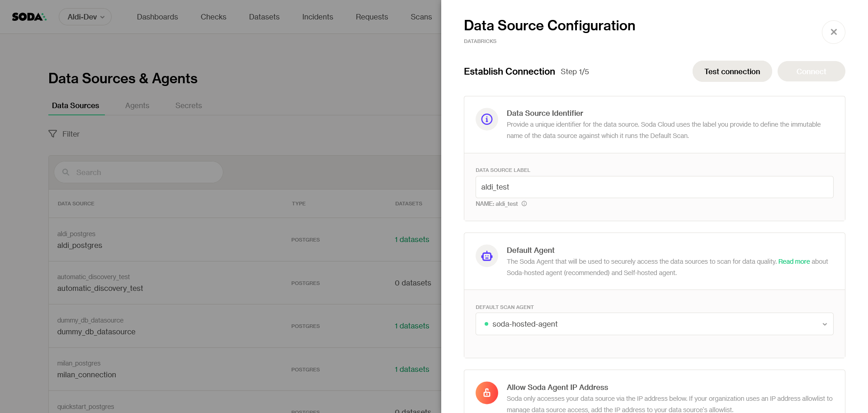Viewport: 868px width, 413px height.
Task: Click chevron arrow in soda-hosted-agent selector
Action: [x=824, y=324]
